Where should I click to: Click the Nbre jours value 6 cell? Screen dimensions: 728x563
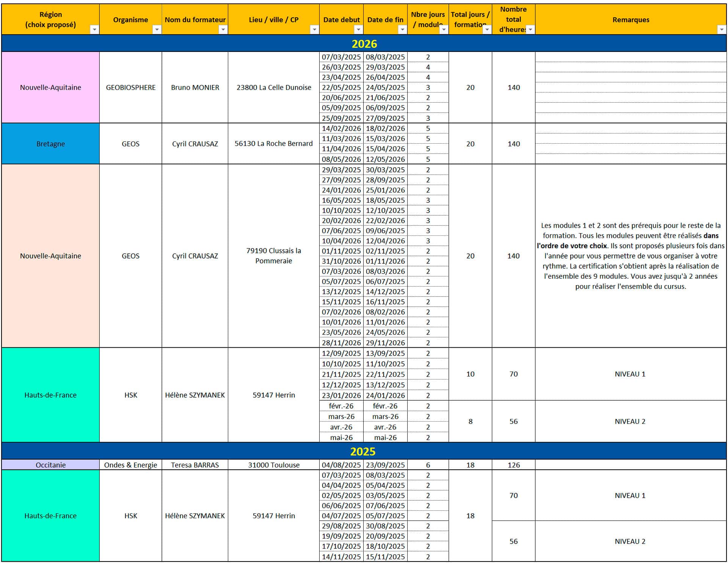click(x=428, y=465)
